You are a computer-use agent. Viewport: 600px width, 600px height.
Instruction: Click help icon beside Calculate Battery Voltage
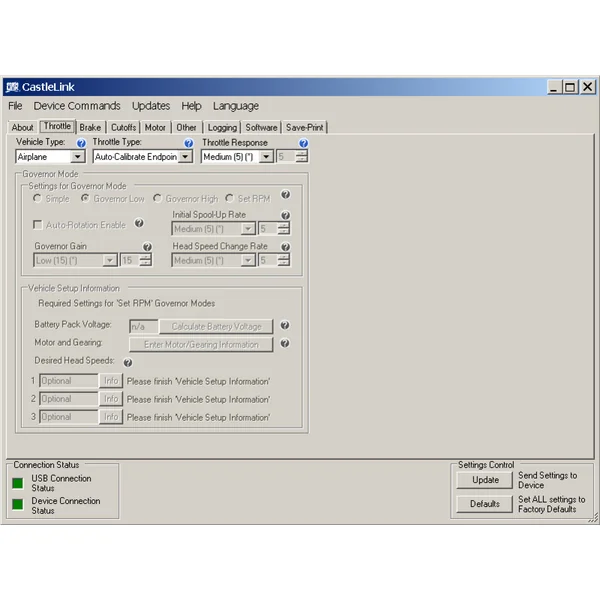point(285,326)
